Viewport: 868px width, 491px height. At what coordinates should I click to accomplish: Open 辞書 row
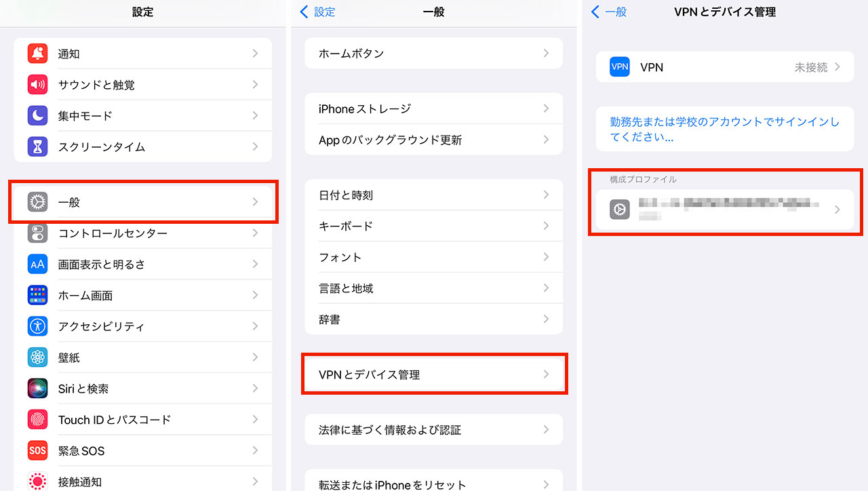[434, 319]
